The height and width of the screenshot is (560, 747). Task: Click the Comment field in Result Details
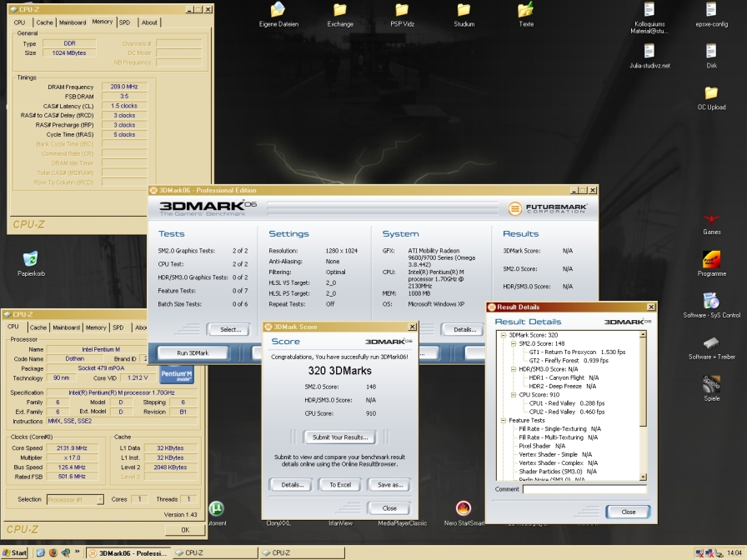pyautogui.click(x=584, y=489)
